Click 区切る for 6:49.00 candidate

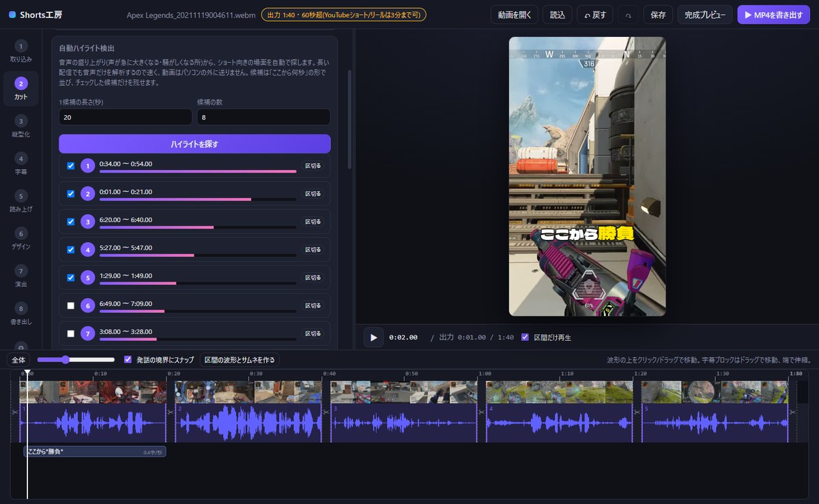click(x=313, y=306)
